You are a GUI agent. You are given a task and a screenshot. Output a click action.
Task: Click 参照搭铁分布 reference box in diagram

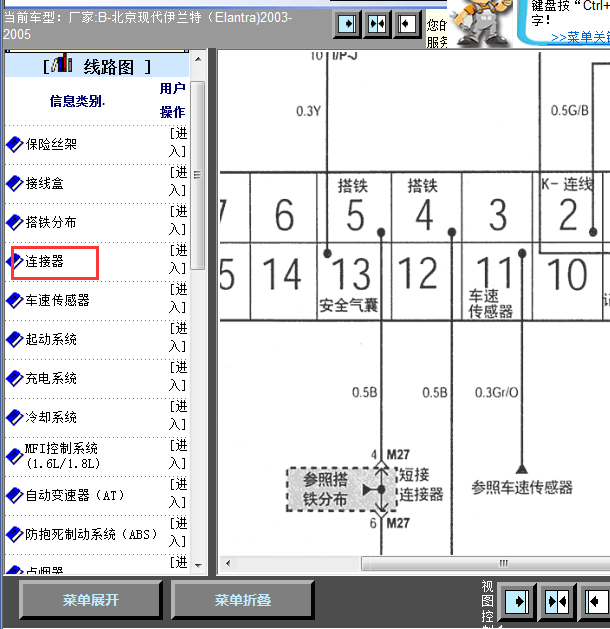341,489
